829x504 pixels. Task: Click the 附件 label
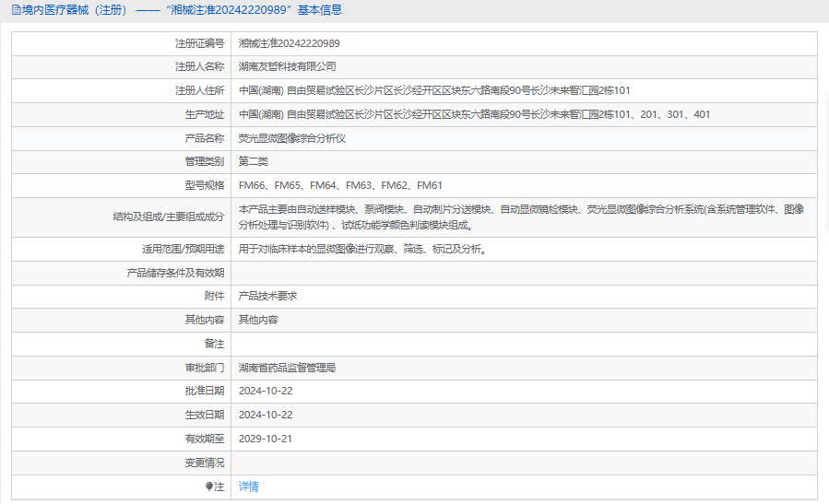(214, 296)
